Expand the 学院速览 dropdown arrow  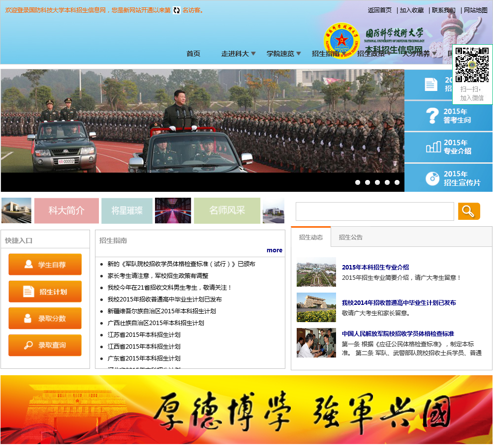[x=299, y=54]
